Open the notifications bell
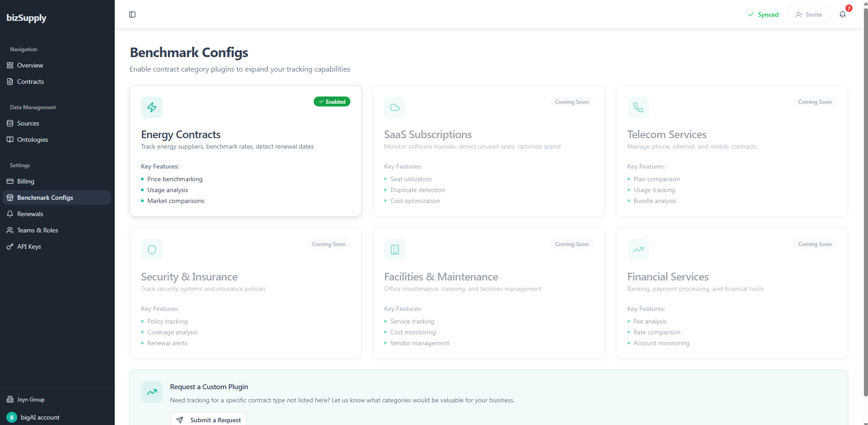Image resolution: width=868 pixels, height=425 pixels. [x=842, y=14]
